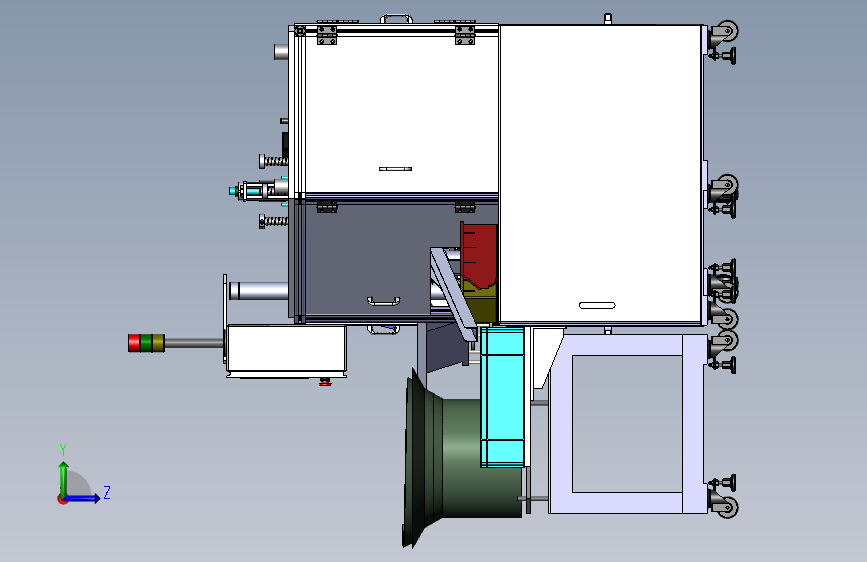Pick the gray pole of the signal tower
The width and height of the screenshot is (867, 562).
pyautogui.click(x=194, y=344)
